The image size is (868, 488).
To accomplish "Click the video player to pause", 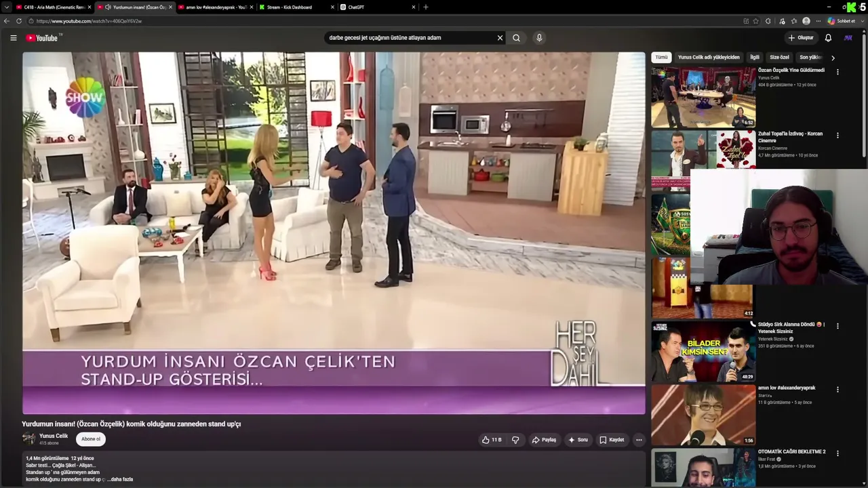I will 334,233.
